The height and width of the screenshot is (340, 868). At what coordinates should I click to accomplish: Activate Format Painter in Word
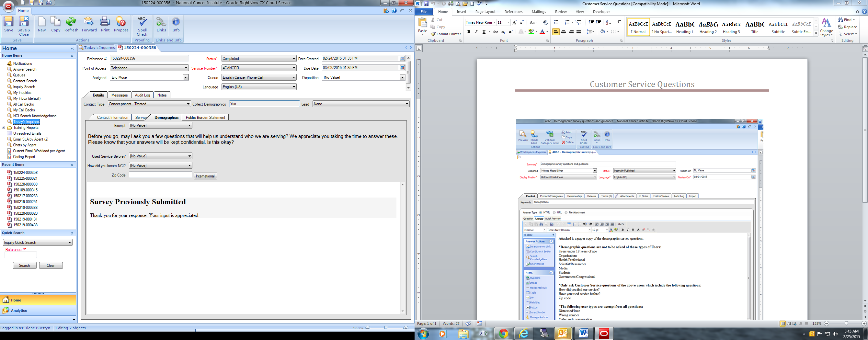446,34
